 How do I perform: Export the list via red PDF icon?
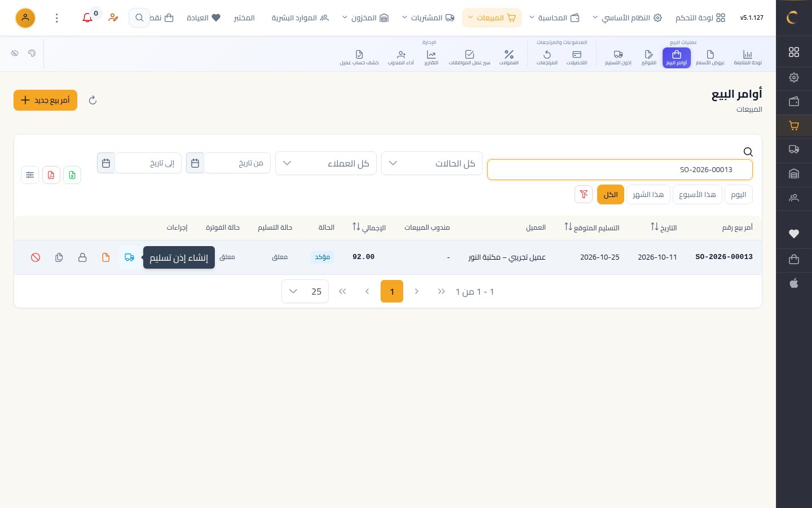51,175
